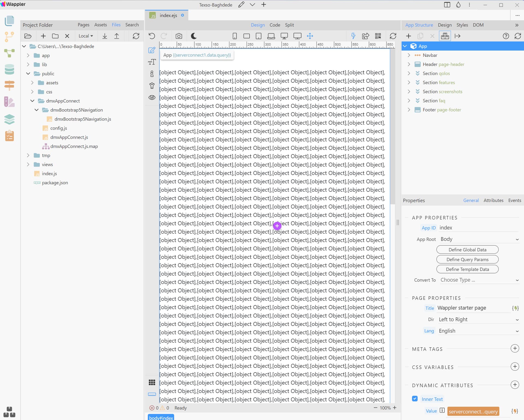Zoom out with the minus button
This screenshot has height=420, width=524.
pyautogui.click(x=375, y=408)
